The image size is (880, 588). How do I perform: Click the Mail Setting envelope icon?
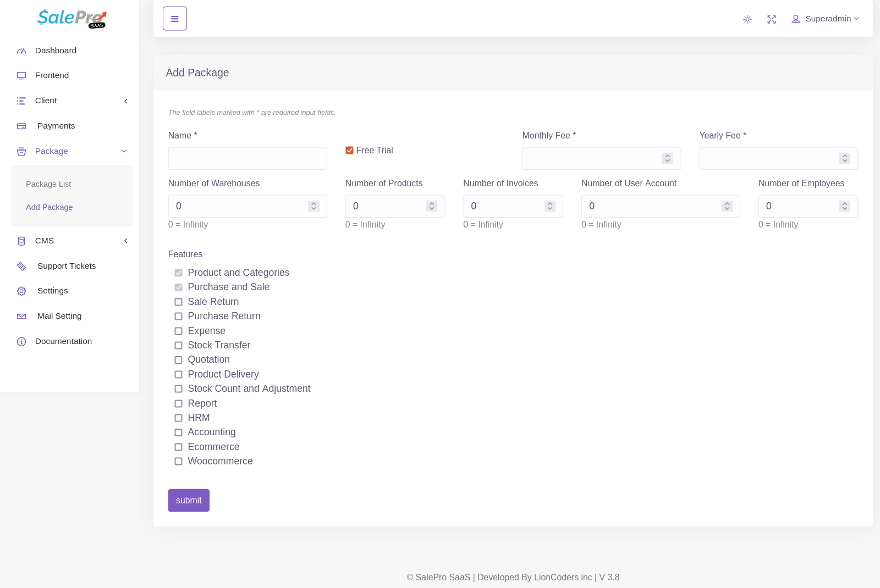click(x=21, y=317)
